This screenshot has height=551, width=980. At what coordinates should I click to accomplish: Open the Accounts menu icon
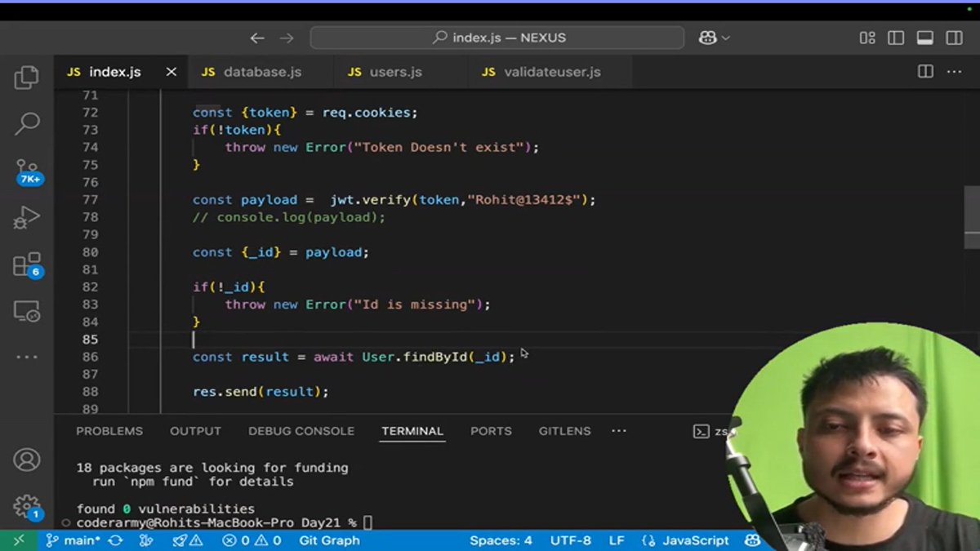(x=26, y=460)
